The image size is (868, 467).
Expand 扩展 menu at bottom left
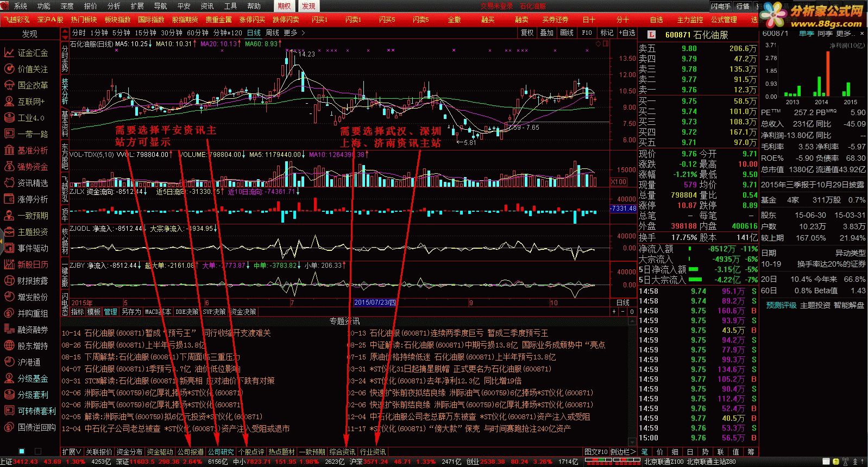pos(72,452)
